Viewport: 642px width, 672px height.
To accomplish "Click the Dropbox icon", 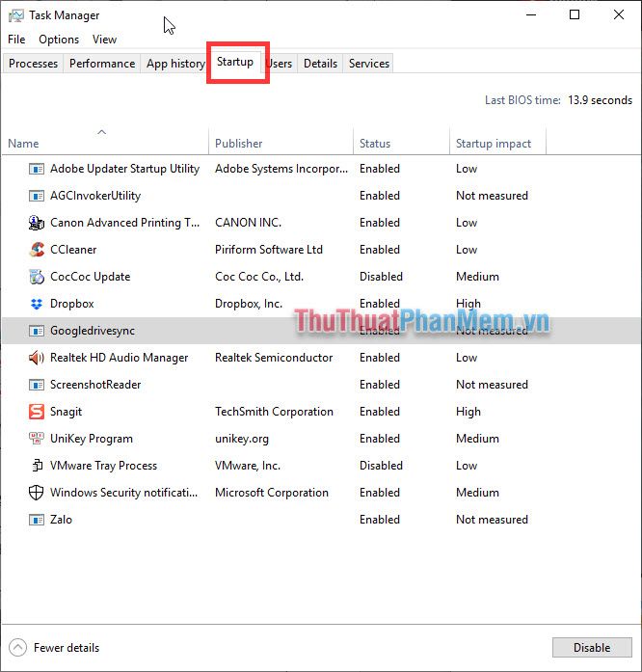I will pyautogui.click(x=37, y=304).
